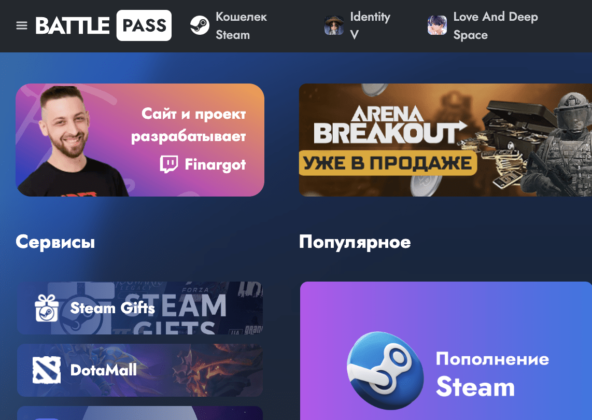Viewport: 592px width, 420px height.
Task: Open Кошелек Steam navigation item
Action: coord(229,26)
